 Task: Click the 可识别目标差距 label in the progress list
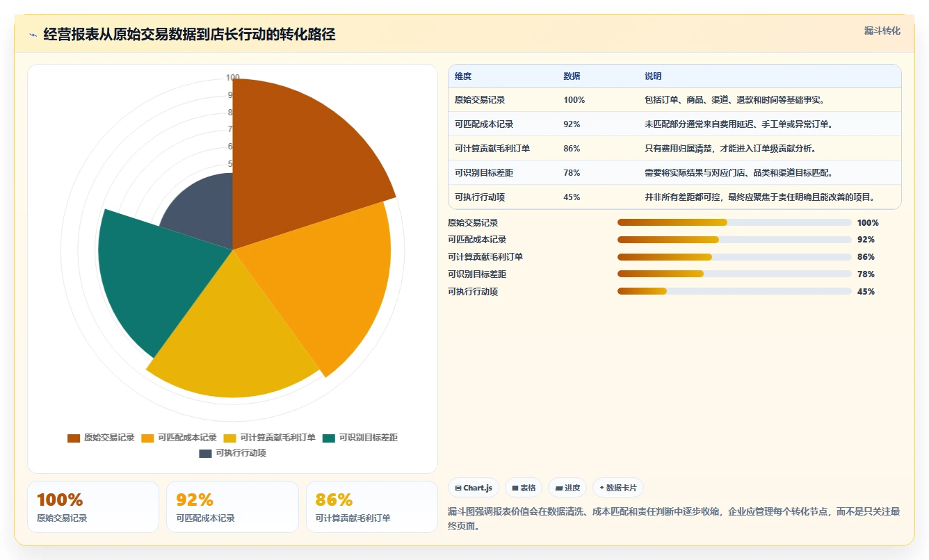coord(477,274)
